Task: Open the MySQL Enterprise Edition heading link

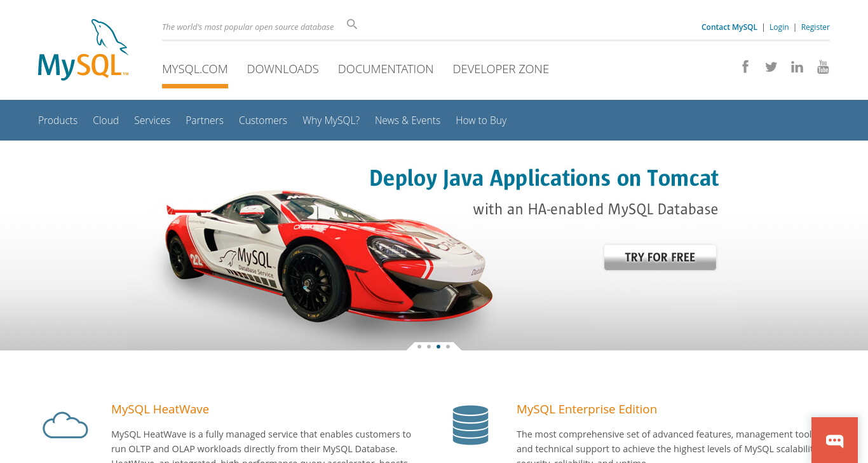Action: click(587, 409)
